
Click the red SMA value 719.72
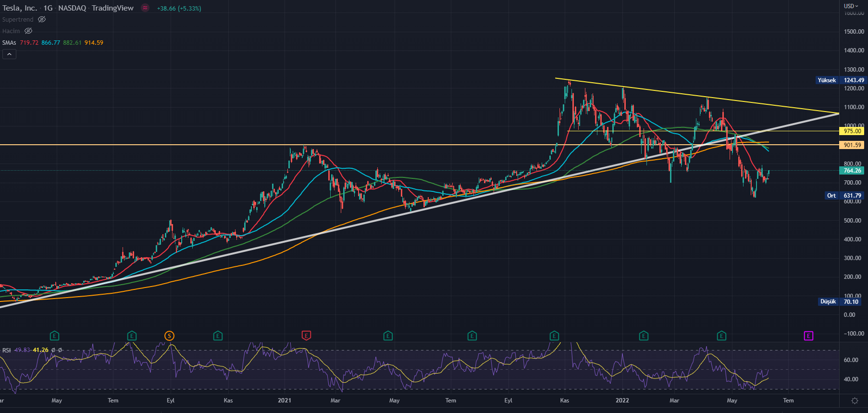29,43
